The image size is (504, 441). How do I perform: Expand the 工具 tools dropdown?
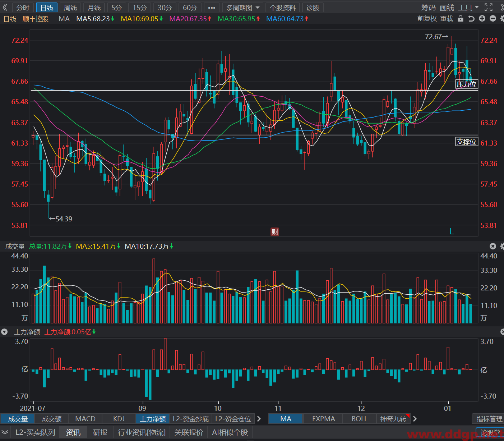tap(468, 8)
